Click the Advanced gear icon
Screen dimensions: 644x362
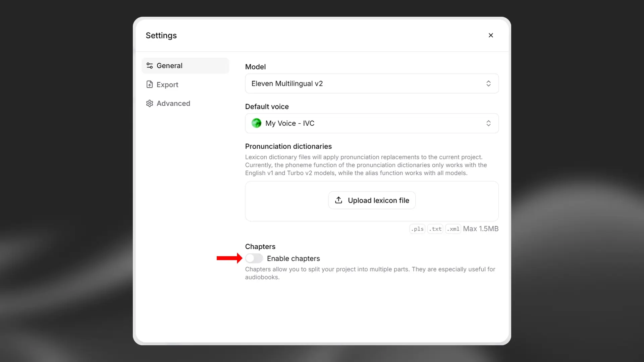click(x=150, y=103)
